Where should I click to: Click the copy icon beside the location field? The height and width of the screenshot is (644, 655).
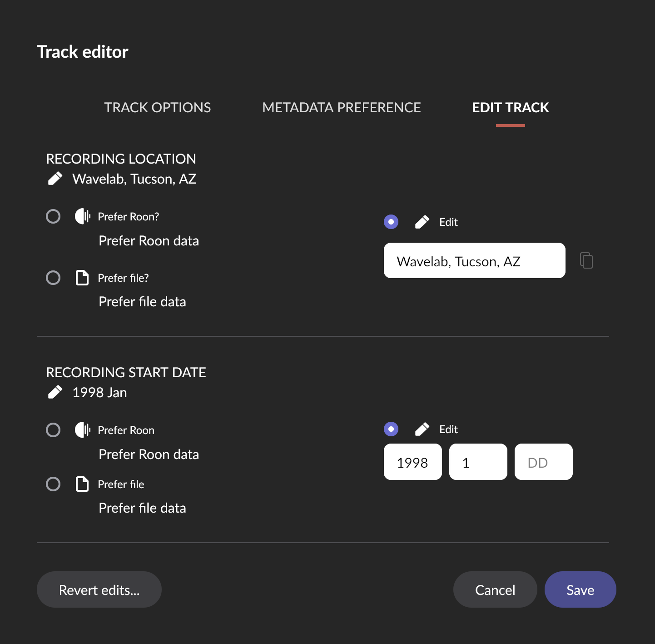click(586, 260)
